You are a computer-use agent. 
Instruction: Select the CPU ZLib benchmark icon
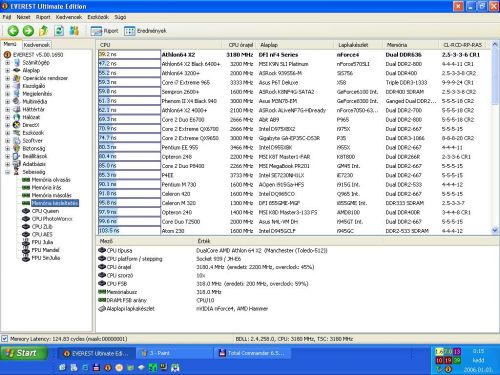point(26,226)
